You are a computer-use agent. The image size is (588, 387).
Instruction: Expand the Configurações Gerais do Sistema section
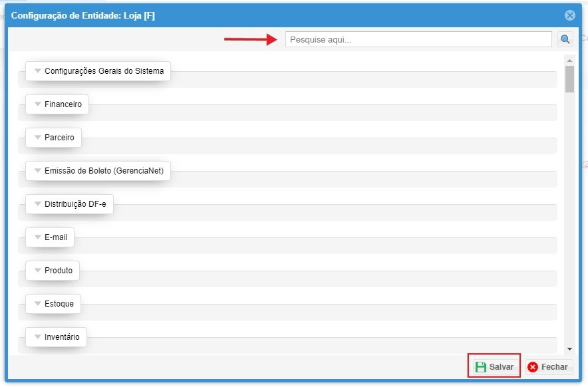(x=98, y=71)
